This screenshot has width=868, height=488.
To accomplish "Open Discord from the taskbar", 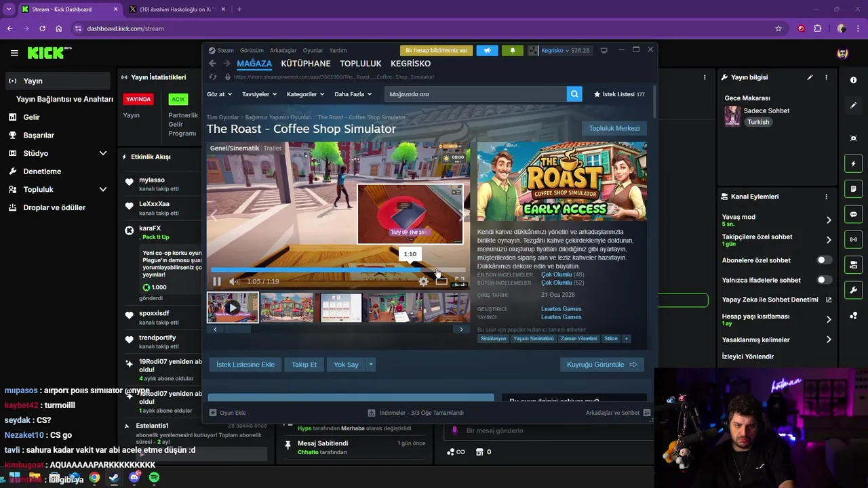I will coord(134,478).
